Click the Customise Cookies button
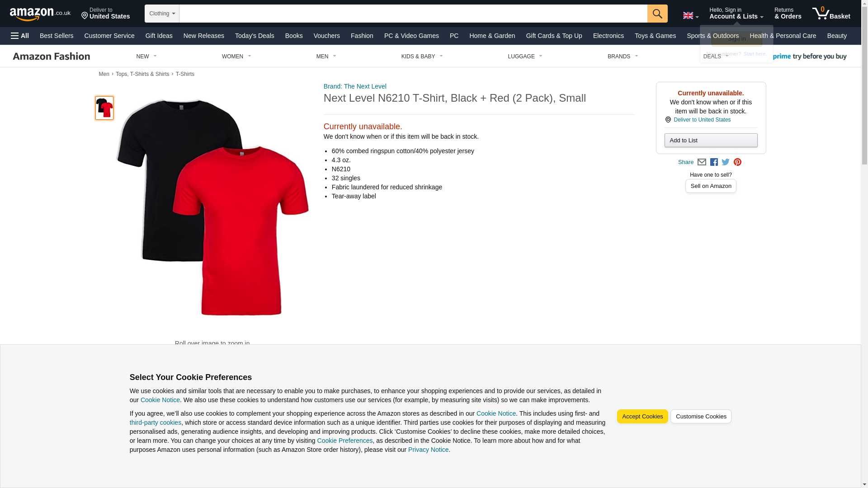Viewport: 868px width, 488px height. (701, 417)
